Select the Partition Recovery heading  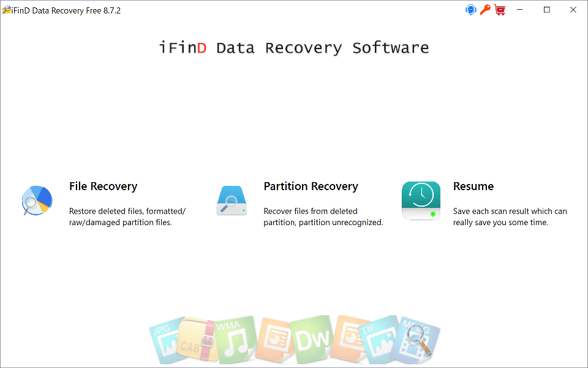(x=311, y=186)
